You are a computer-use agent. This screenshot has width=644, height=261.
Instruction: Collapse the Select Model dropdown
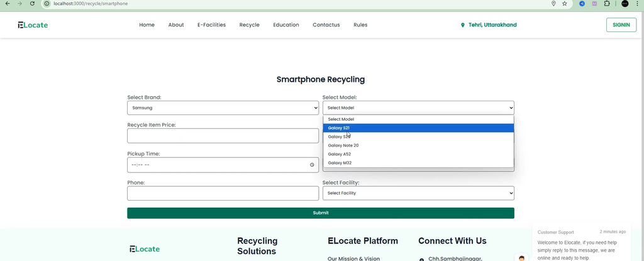[418, 108]
